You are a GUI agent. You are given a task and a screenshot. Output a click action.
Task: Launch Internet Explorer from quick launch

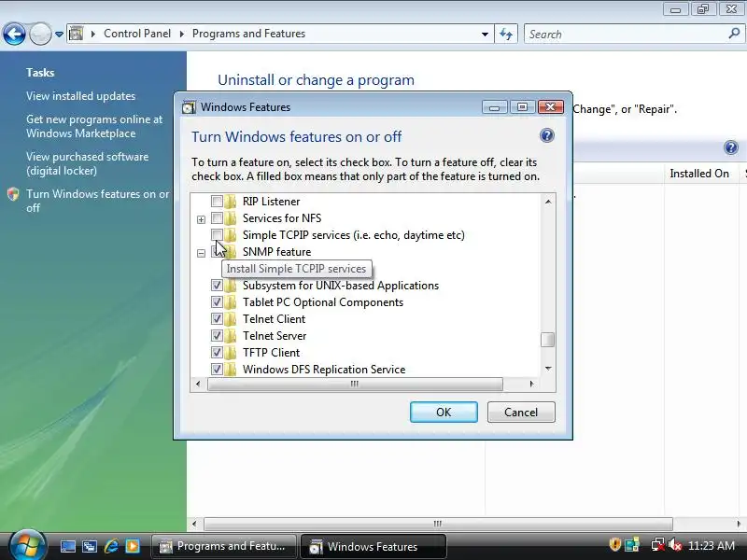pyautogui.click(x=111, y=546)
